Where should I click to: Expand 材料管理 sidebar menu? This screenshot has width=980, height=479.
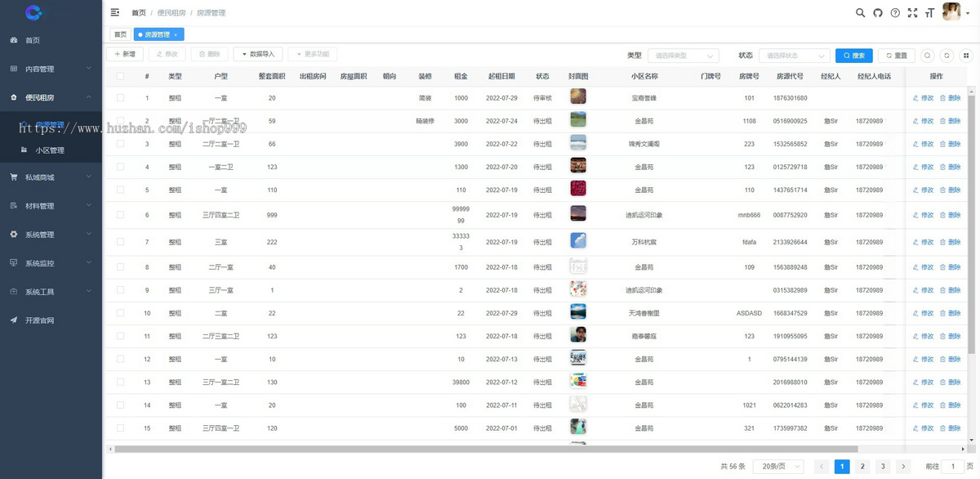click(x=51, y=206)
